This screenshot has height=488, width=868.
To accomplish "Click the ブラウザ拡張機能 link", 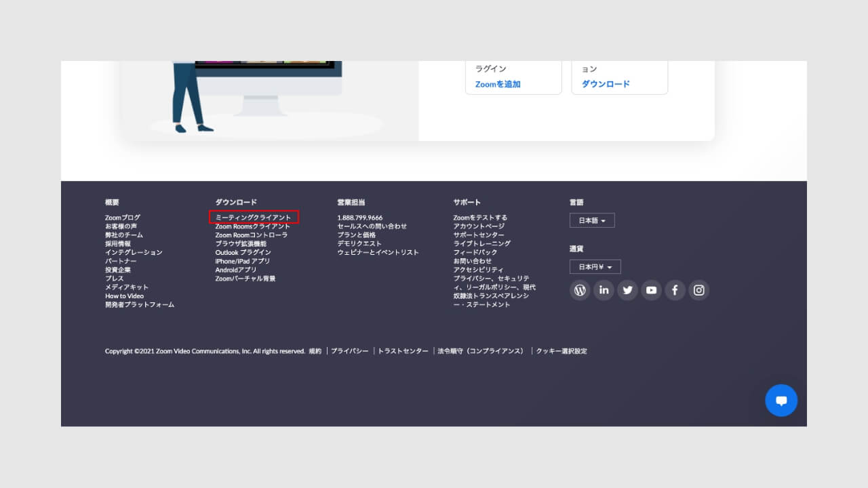I will 241,244.
